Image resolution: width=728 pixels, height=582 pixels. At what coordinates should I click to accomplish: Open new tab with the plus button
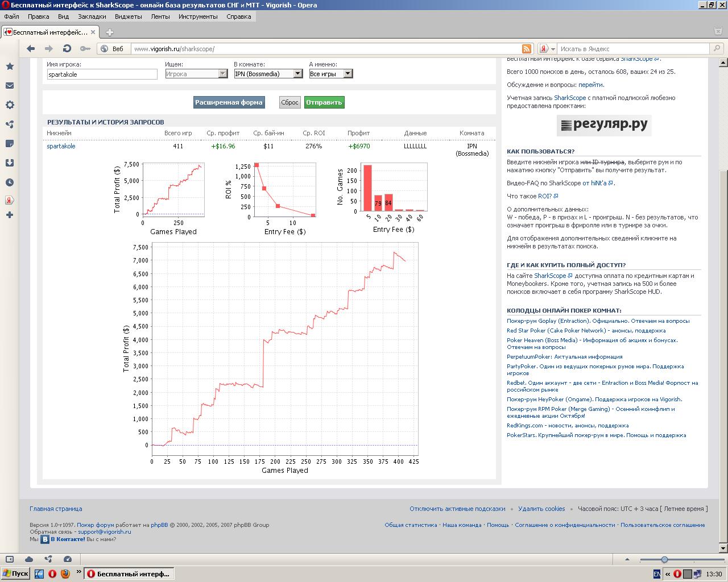(x=109, y=32)
